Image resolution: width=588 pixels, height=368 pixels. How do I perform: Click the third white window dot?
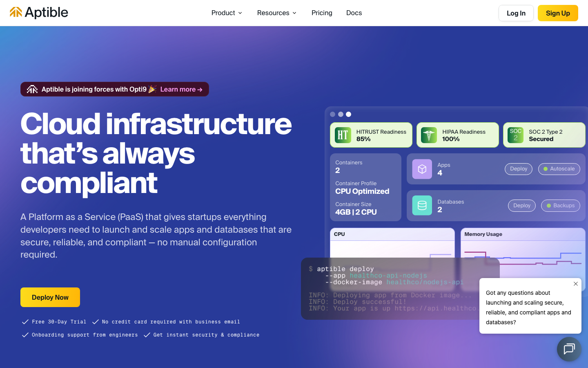pyautogui.click(x=348, y=114)
